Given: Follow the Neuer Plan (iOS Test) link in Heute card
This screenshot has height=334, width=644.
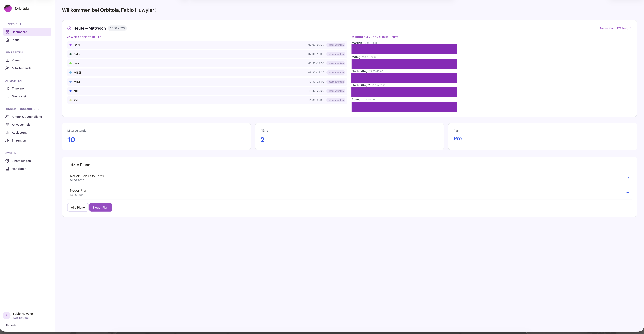Looking at the screenshot, I should [x=616, y=28].
